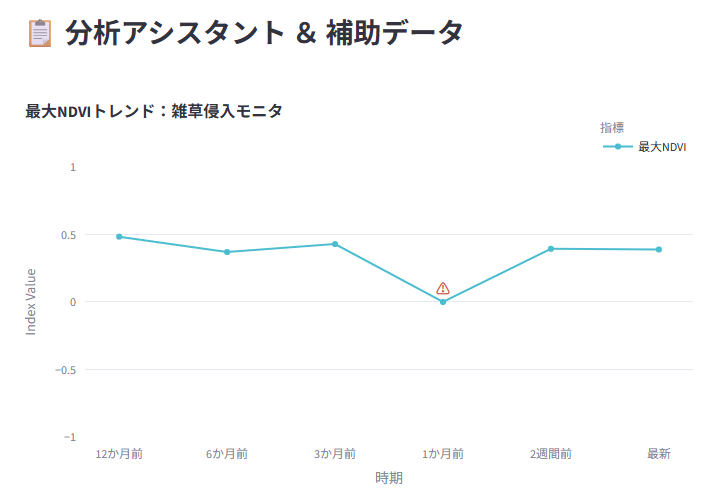Click the 3か月前 axis label
The width and height of the screenshot is (709, 500).
[335, 453]
